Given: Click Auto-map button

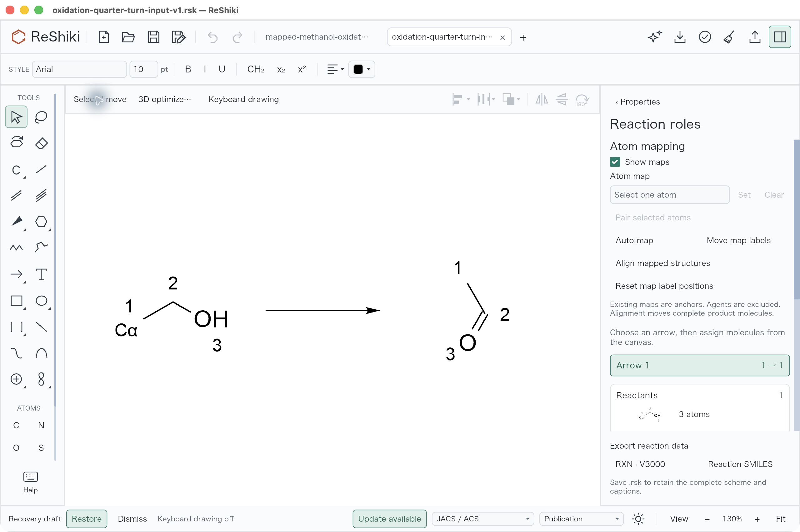Looking at the screenshot, I should pyautogui.click(x=634, y=240).
